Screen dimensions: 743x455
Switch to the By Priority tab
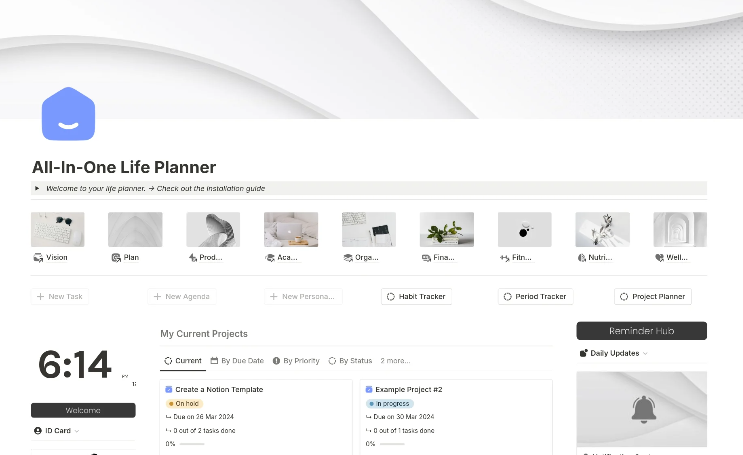296,361
